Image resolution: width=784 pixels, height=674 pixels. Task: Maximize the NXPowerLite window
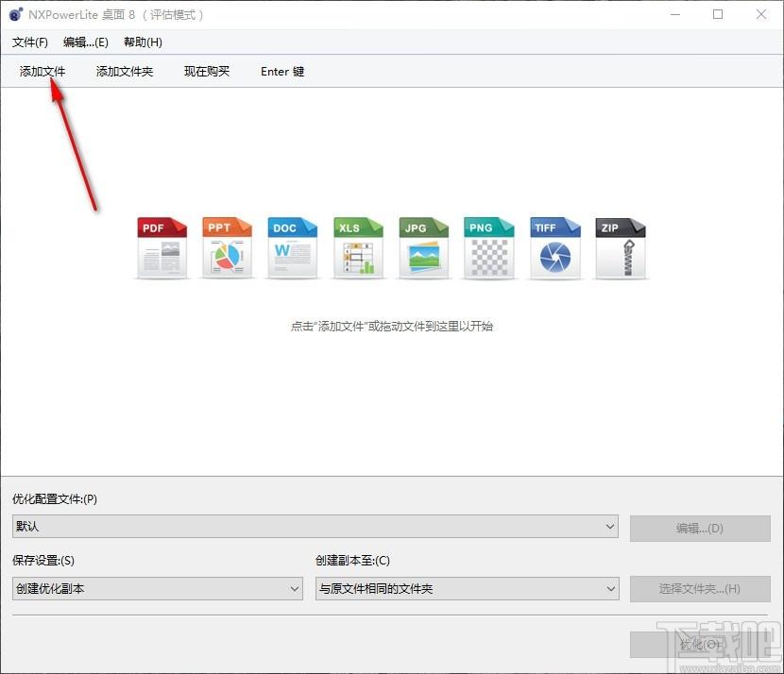pos(718,14)
